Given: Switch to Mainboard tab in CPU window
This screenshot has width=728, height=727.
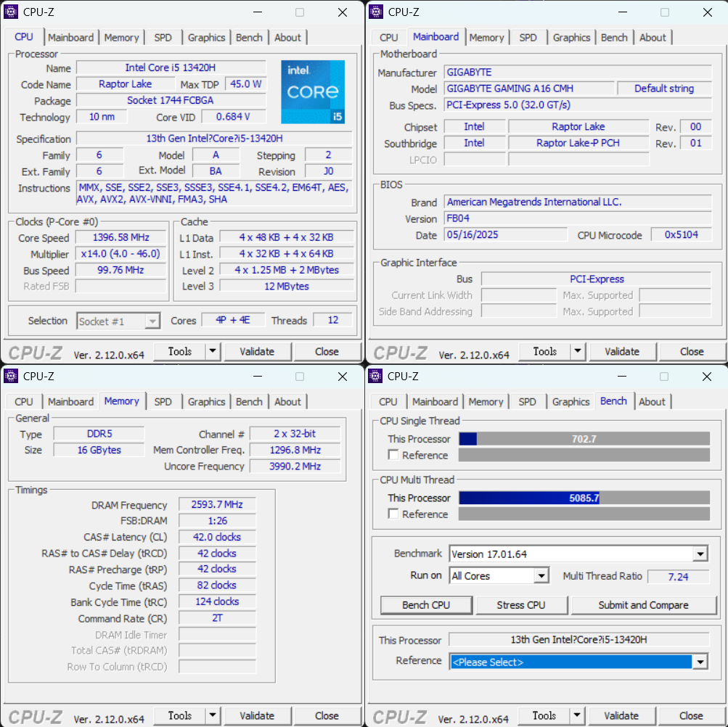Looking at the screenshot, I should pos(70,38).
